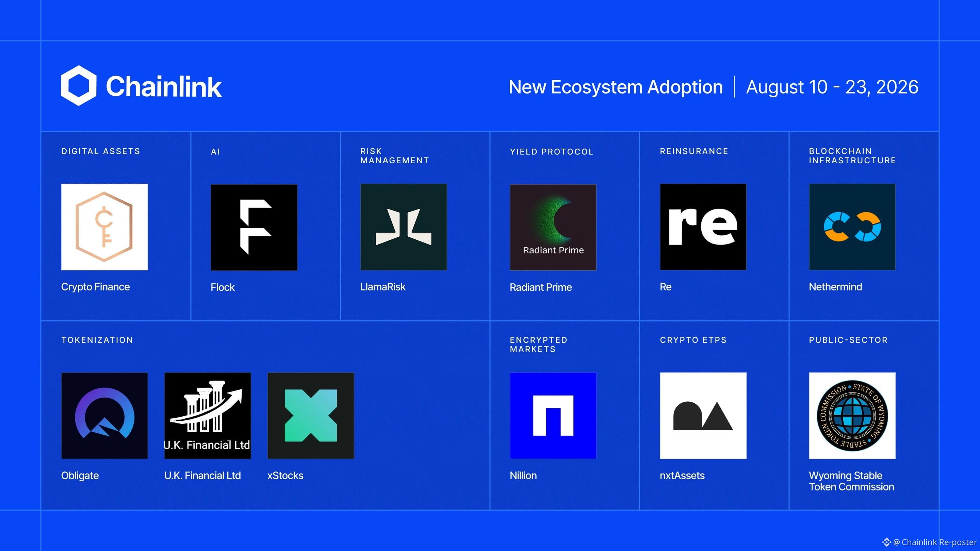Viewport: 980px width, 551px height.
Task: Click the @ Chainlink Re-poster watermark text
Action: [935, 542]
